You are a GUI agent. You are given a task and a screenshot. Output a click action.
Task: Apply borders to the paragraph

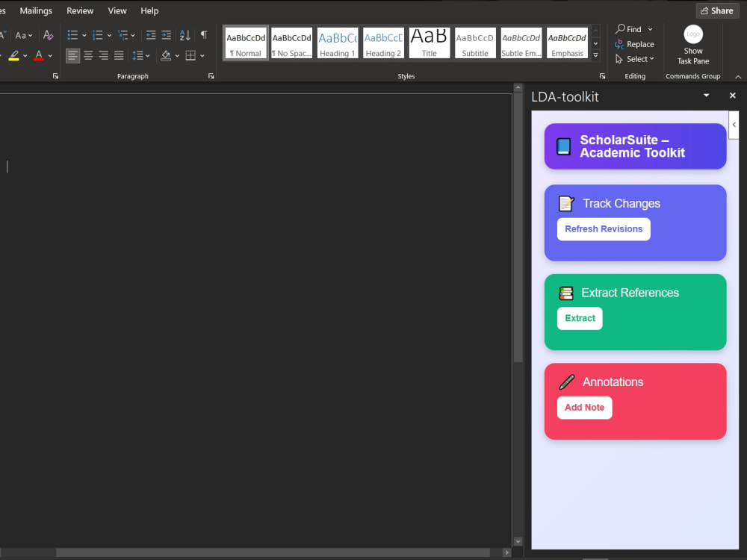pyautogui.click(x=190, y=56)
